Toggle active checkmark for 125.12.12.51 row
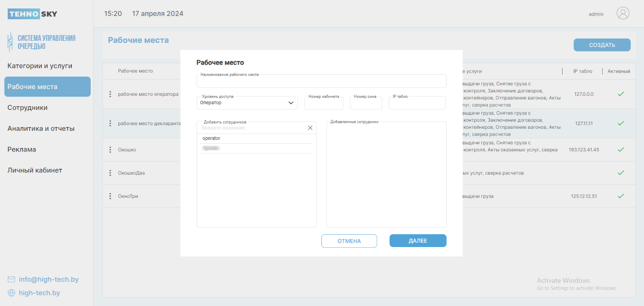 click(x=621, y=196)
